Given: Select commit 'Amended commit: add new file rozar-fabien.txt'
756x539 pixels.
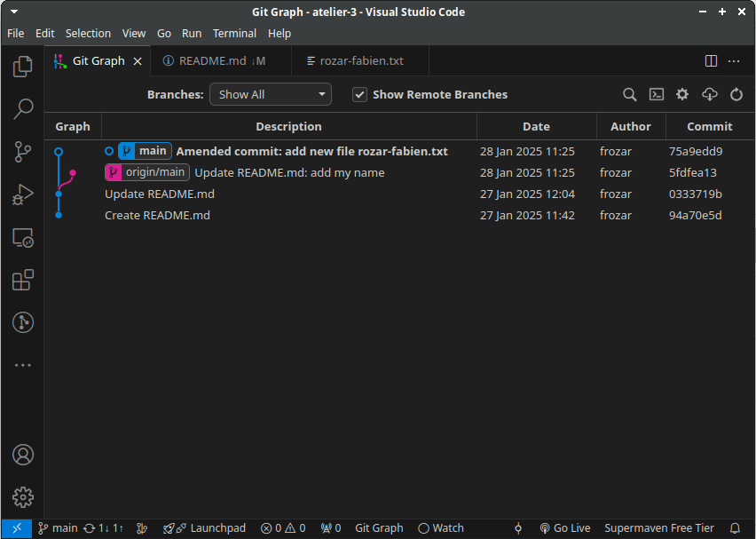Looking at the screenshot, I should (x=312, y=151).
